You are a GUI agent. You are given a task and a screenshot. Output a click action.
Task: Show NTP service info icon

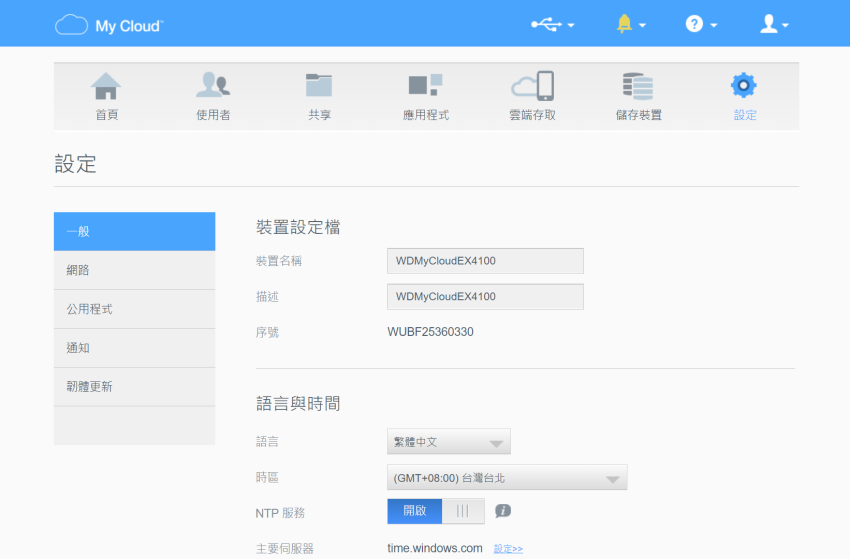503,511
